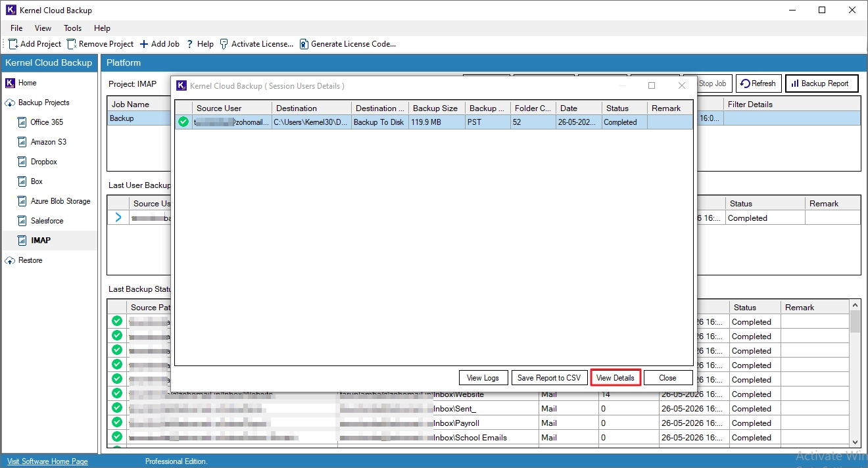The image size is (868, 468).
Task: Sort by Backup Size column header
Action: (437, 108)
